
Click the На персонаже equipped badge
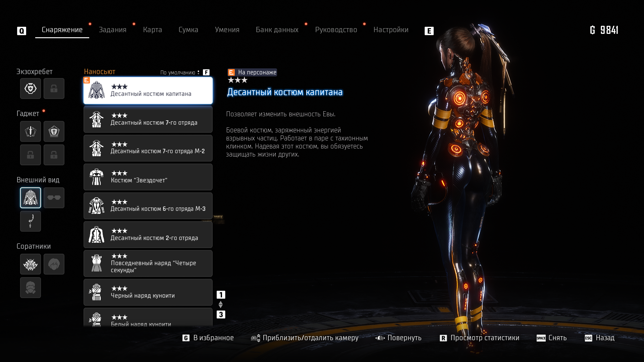(252, 72)
